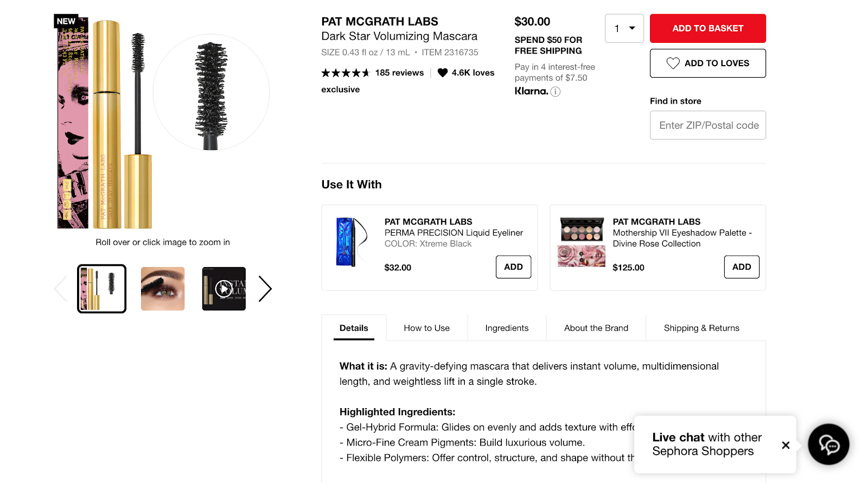The height and width of the screenshot is (483, 868).
Task: Open the Ingredients tab
Action: point(506,328)
